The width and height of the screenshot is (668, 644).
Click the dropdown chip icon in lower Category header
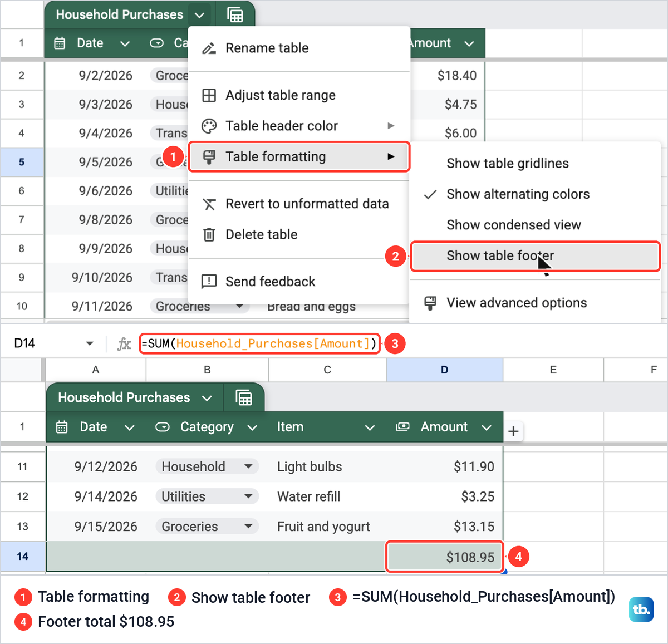click(x=163, y=427)
